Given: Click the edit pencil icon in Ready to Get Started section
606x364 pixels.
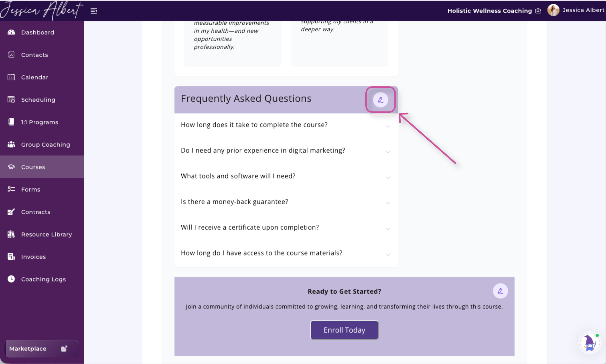Looking at the screenshot, I should coord(500,291).
